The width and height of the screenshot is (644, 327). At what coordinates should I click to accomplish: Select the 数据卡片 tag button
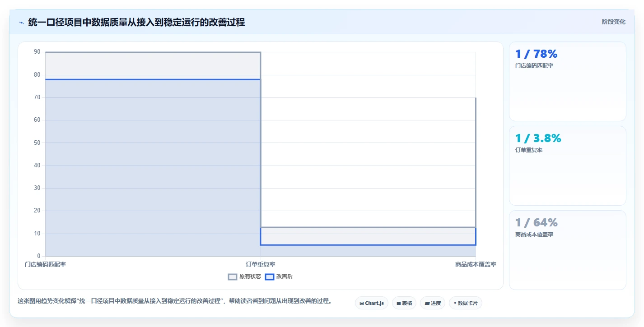click(466, 303)
